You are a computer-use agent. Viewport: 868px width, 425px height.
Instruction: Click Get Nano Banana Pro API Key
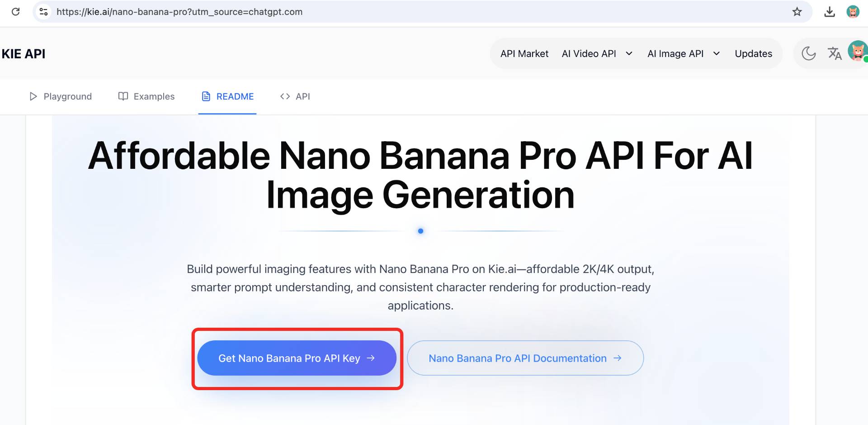pos(297,358)
